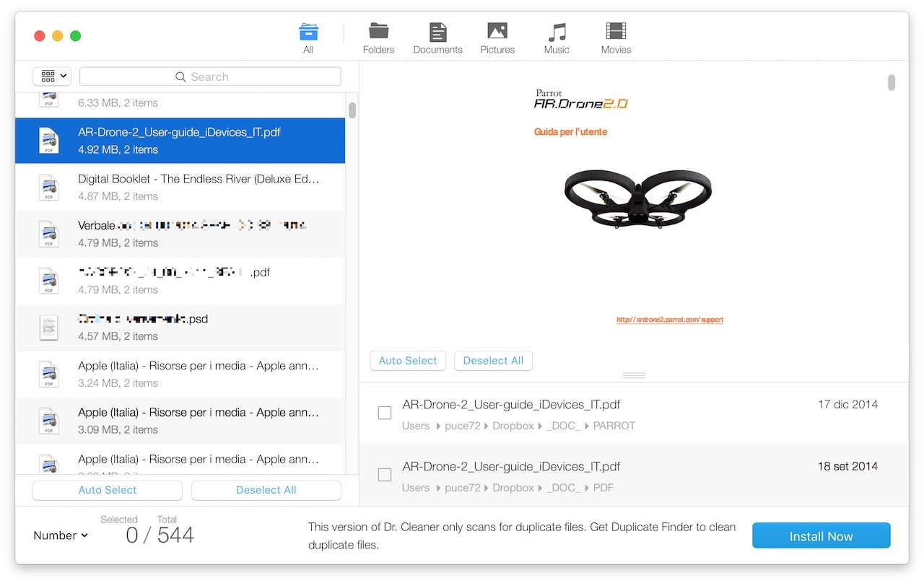Select the fully blurred .pdf file's icon

48,281
